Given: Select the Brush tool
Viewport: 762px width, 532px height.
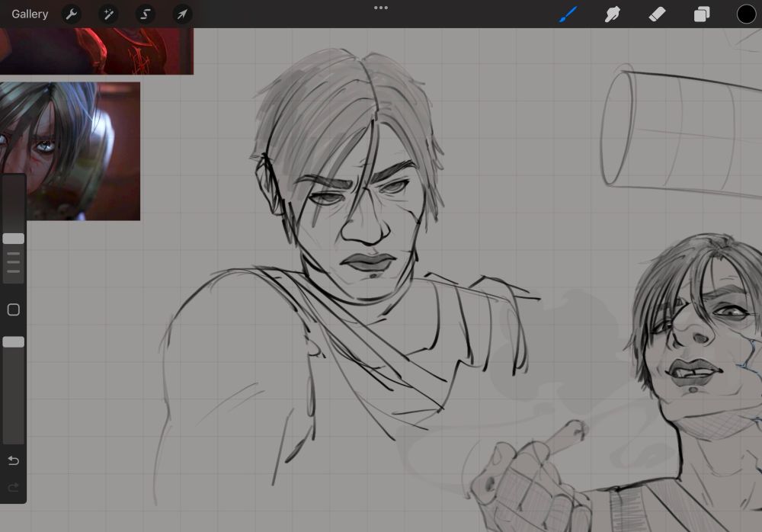Looking at the screenshot, I should (x=568, y=14).
